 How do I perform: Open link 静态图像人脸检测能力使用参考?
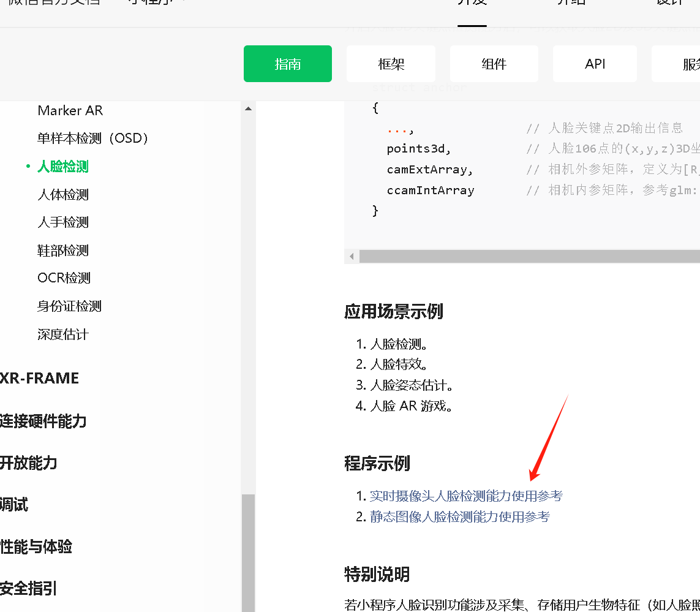pyautogui.click(x=460, y=517)
